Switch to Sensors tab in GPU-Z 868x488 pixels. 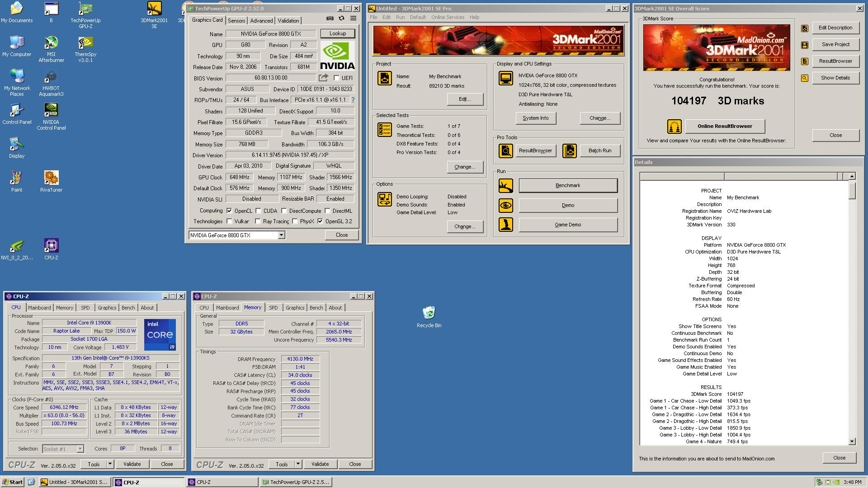[x=236, y=21]
